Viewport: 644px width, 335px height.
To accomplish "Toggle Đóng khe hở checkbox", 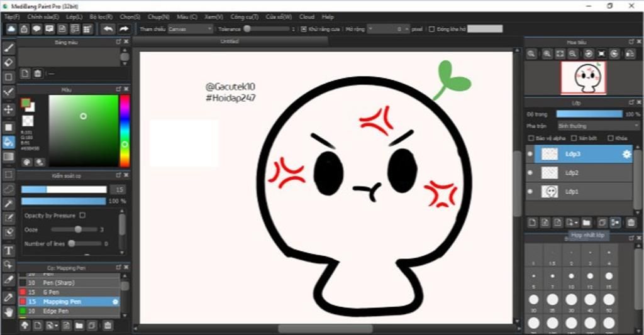I will click(431, 29).
